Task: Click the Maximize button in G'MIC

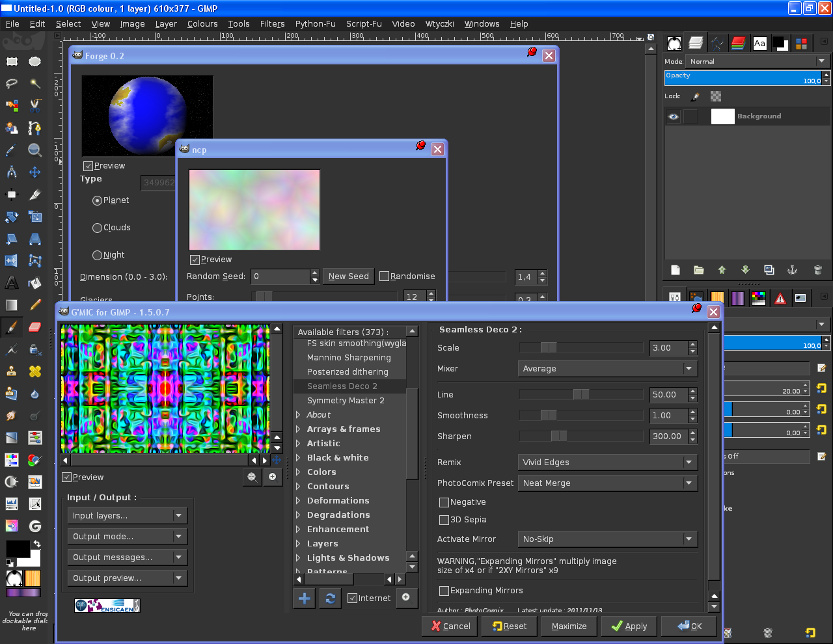Action: click(x=569, y=626)
